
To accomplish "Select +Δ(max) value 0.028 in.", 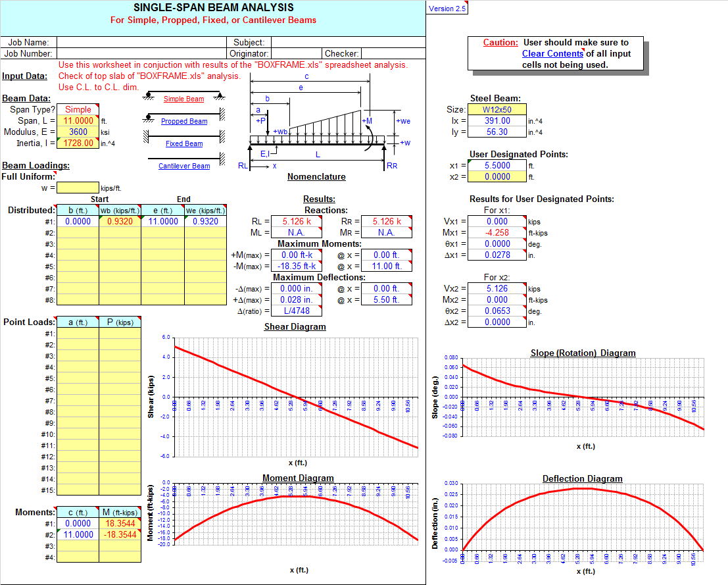I will tap(297, 299).
